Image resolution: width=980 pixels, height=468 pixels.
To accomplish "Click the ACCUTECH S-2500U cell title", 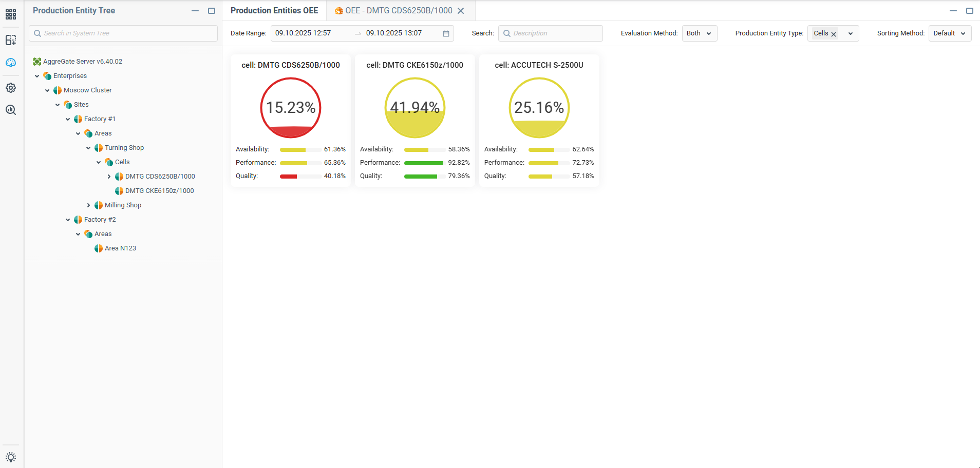I will 539,65.
